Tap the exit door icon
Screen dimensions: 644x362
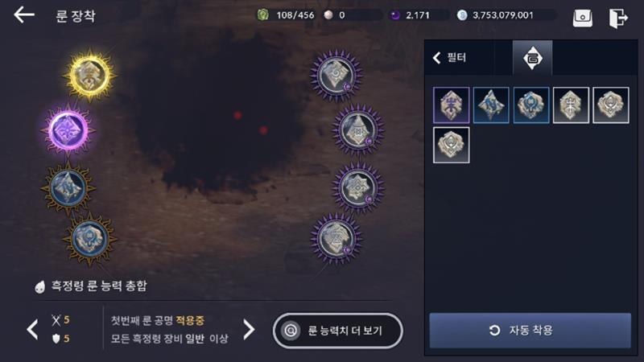click(618, 18)
